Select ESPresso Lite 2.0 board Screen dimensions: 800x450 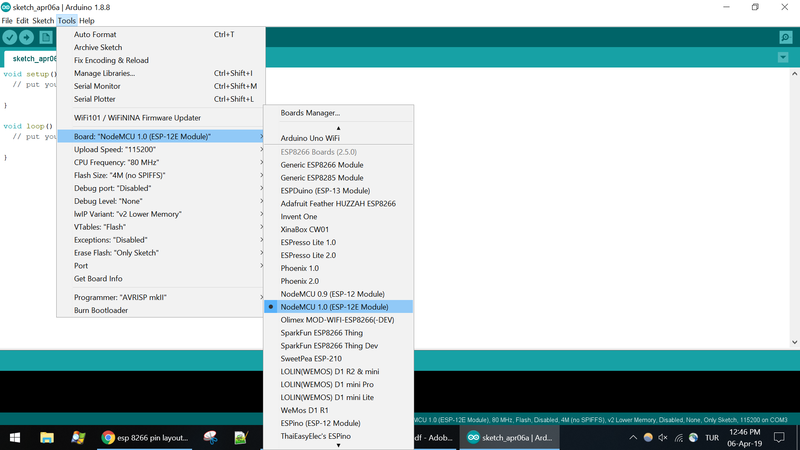(338, 255)
